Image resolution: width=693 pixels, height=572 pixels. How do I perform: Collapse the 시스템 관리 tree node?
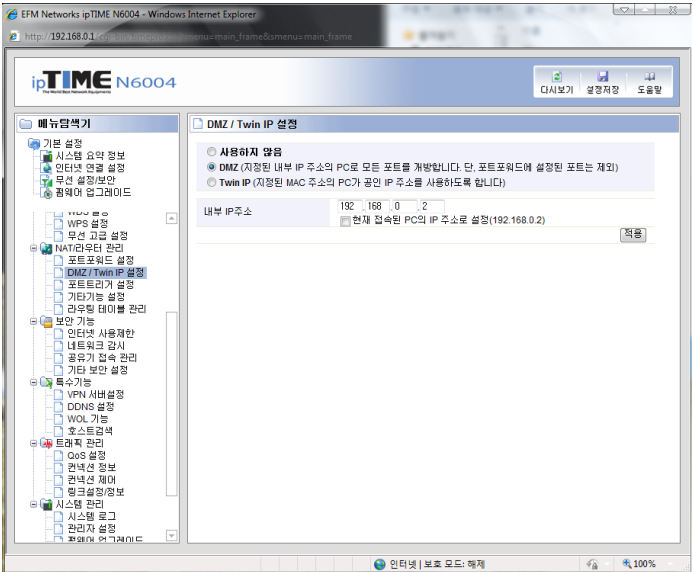point(34,504)
